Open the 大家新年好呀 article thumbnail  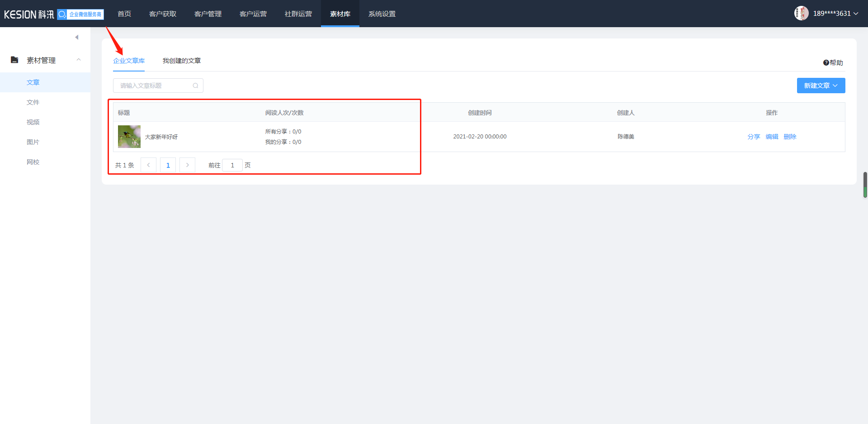click(x=129, y=137)
